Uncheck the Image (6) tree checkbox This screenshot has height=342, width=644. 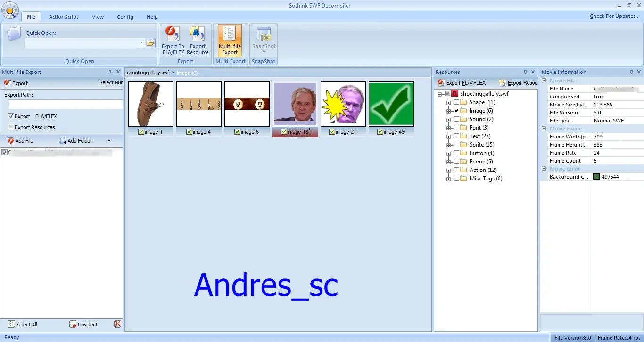pyautogui.click(x=456, y=111)
